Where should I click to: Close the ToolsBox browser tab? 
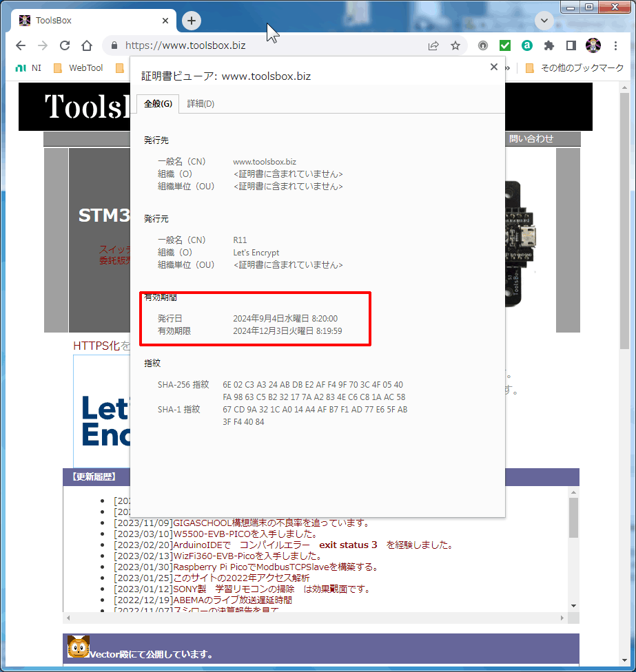[165, 21]
